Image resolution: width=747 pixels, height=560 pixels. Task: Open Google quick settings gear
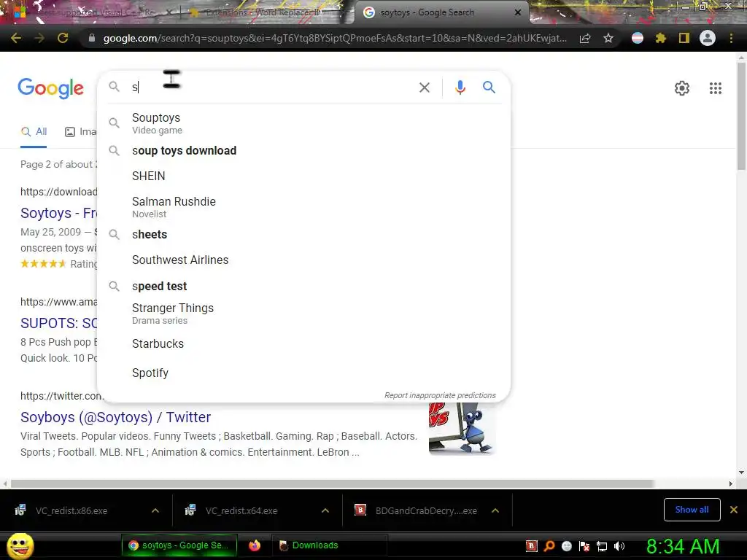point(682,88)
